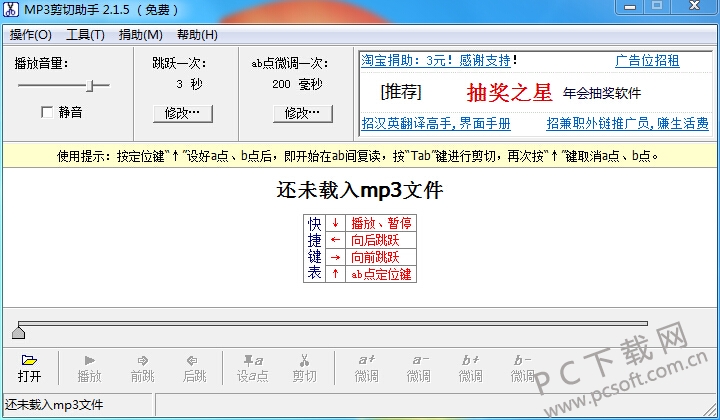Click the scissors app icon in title bar
Viewport: 720px width, 420px height.
click(11, 9)
